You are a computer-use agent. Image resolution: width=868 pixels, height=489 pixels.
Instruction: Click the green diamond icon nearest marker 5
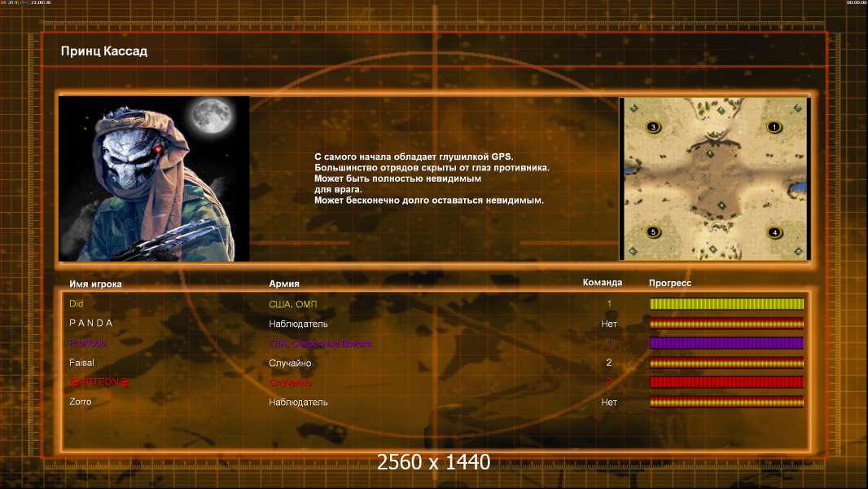tap(633, 251)
